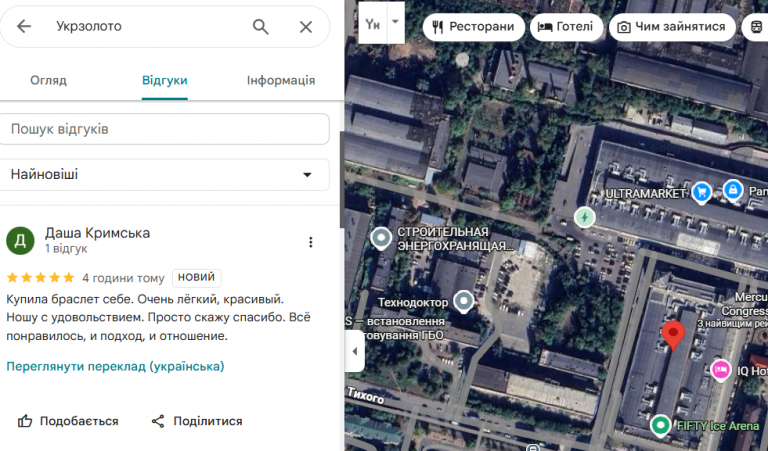
Task: Click the transit chip icon at edge
Action: [x=755, y=26]
